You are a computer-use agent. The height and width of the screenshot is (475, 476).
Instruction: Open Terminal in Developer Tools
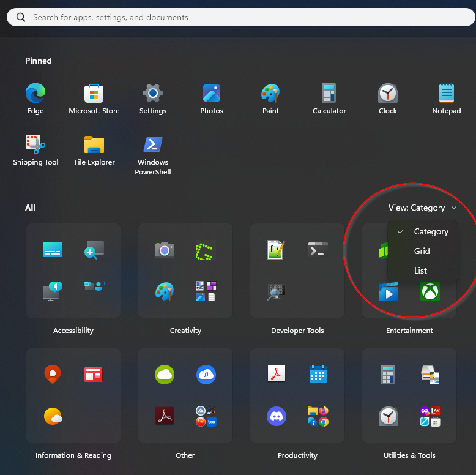pyautogui.click(x=318, y=250)
